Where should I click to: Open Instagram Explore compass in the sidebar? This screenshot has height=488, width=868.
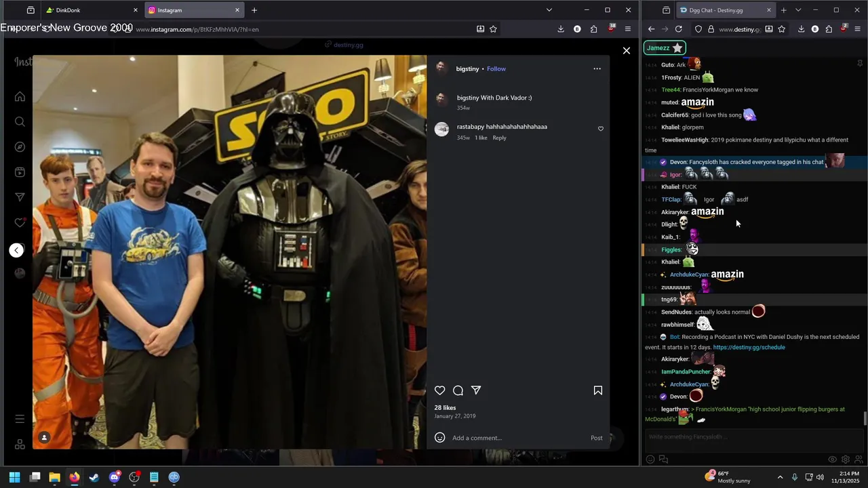pyautogui.click(x=20, y=147)
